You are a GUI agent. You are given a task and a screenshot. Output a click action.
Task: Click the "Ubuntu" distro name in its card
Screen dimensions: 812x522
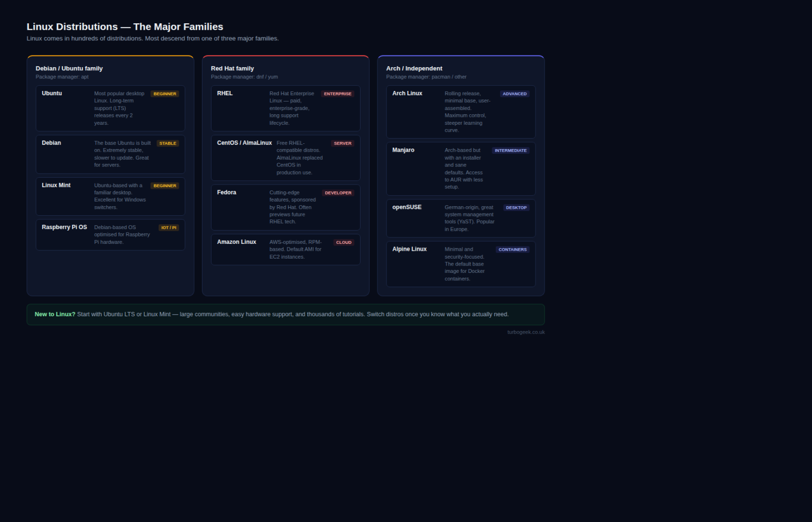[x=52, y=93]
